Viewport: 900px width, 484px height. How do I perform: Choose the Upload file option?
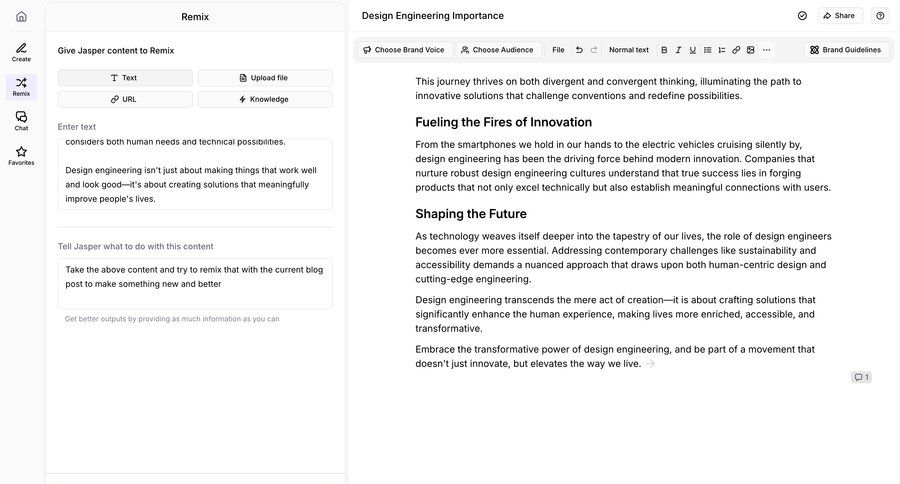point(265,78)
